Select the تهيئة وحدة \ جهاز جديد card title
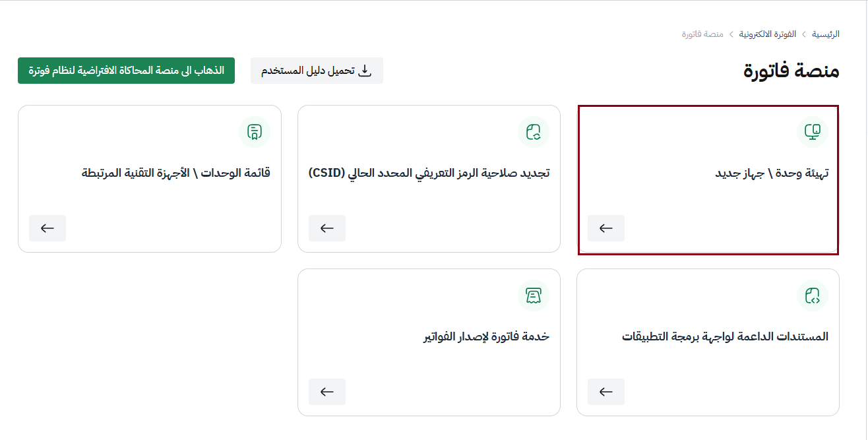The height and width of the screenshot is (440, 868). (x=772, y=173)
